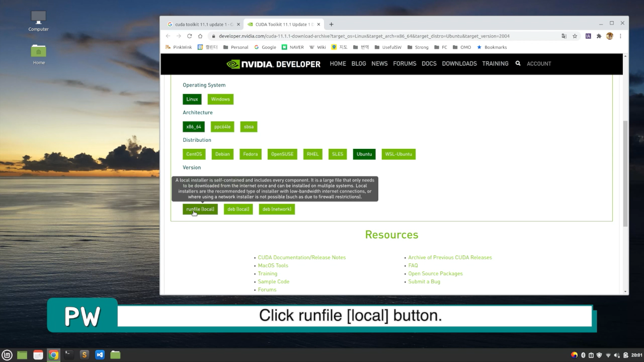644x362 pixels.
Task: Open the Chrome extensions puzzle icon
Action: 599,36
